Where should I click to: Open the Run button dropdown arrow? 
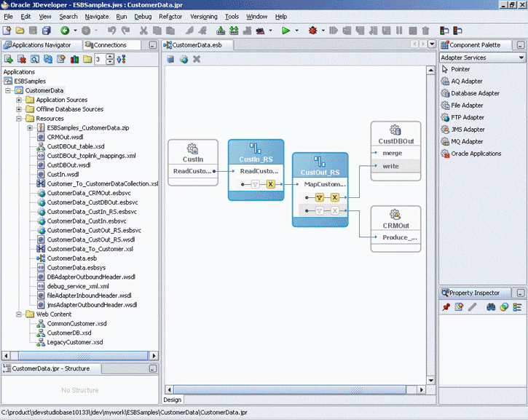click(296, 31)
